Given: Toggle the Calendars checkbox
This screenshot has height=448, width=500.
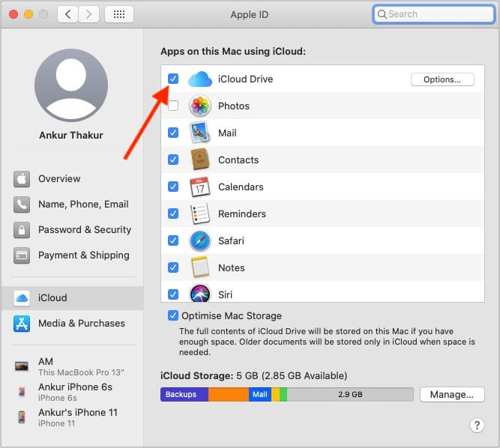Looking at the screenshot, I should 173,187.
